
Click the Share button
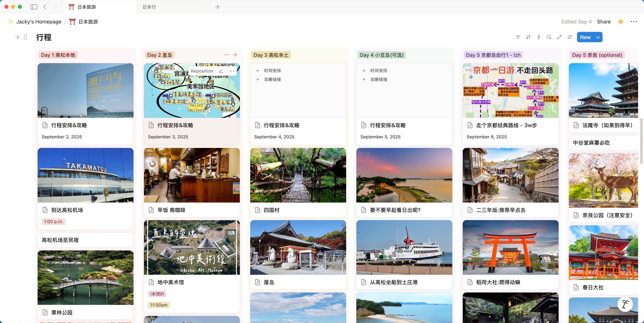click(x=604, y=22)
